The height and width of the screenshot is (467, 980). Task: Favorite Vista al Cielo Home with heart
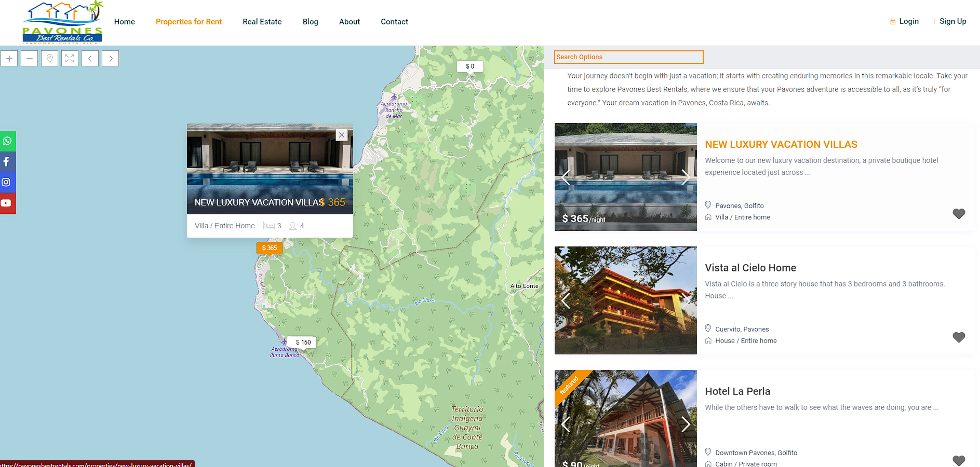pos(959,337)
